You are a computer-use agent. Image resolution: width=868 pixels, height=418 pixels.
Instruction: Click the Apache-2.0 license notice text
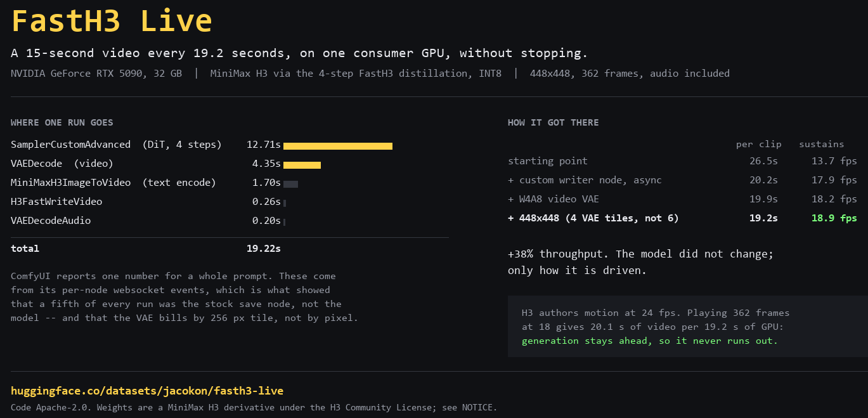(254, 407)
